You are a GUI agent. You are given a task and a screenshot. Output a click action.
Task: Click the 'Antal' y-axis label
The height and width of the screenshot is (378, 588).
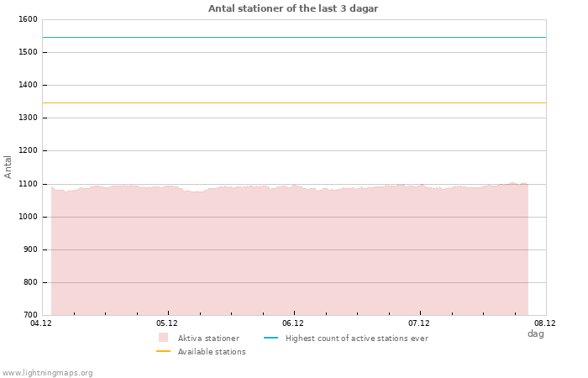coord(8,166)
